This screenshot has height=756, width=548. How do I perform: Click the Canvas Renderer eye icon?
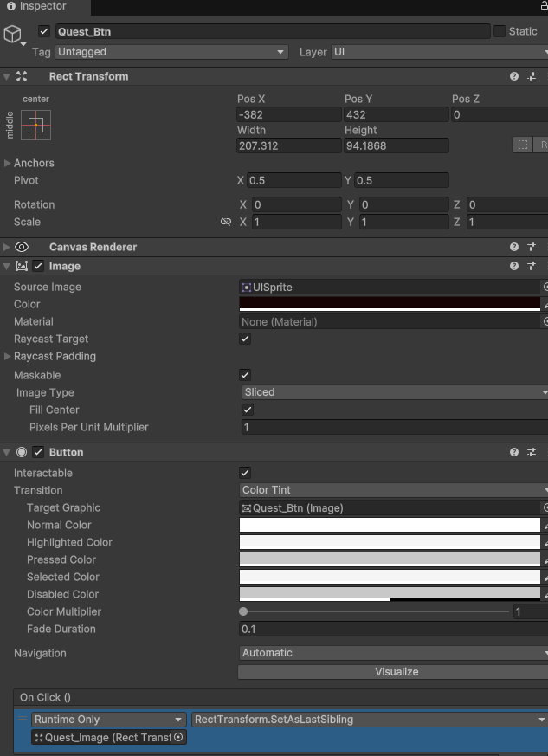[x=22, y=247]
